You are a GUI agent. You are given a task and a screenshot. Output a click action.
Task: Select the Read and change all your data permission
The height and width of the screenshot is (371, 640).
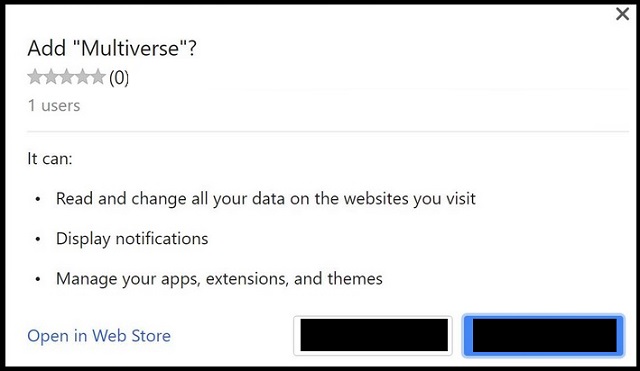click(x=266, y=199)
